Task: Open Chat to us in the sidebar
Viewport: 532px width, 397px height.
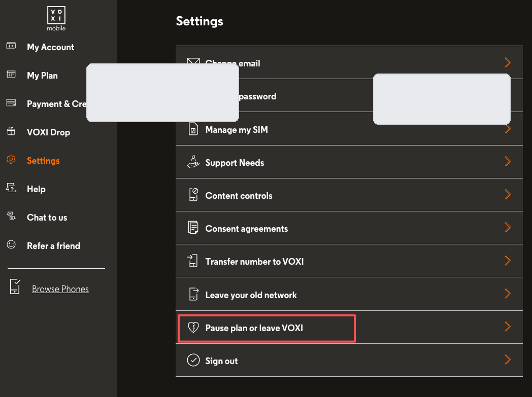Action: coord(47,218)
